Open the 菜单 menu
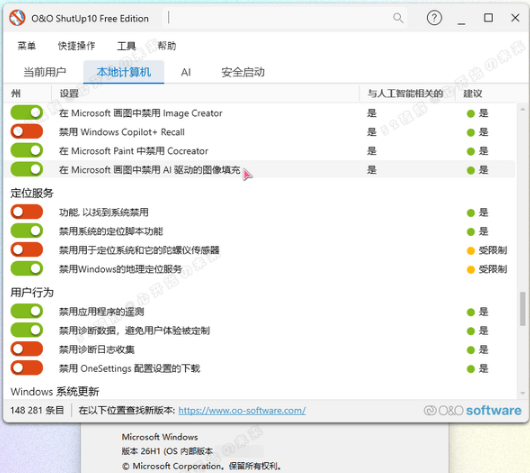Screen dimensions: 530x473 (x=27, y=46)
